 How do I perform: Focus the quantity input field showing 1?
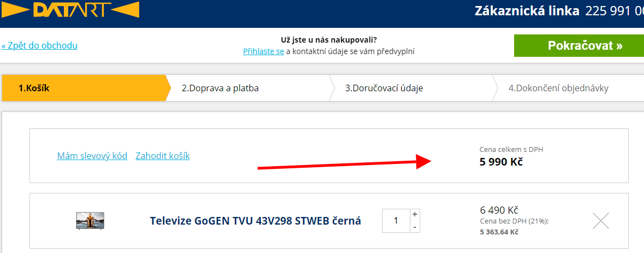(x=396, y=221)
